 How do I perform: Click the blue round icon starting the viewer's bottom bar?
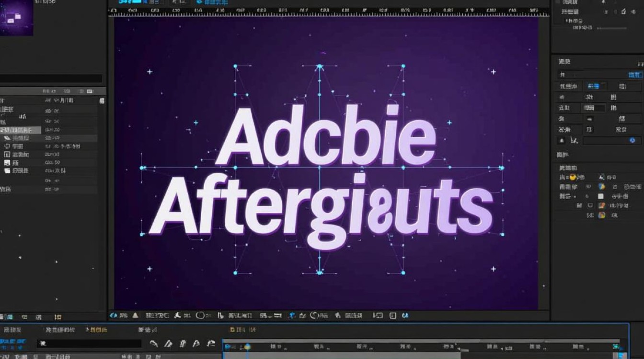(113, 315)
